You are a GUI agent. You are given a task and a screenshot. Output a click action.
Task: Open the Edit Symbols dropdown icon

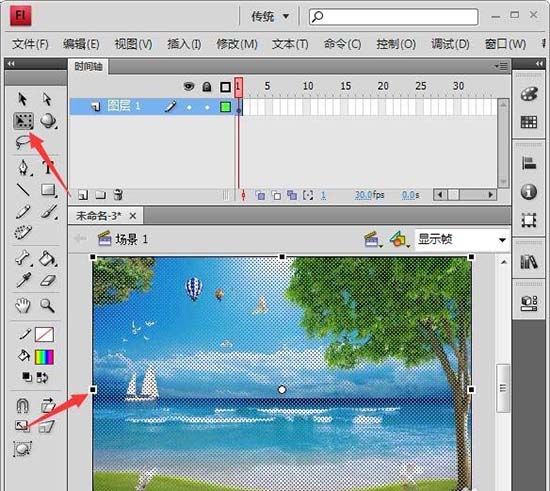[399, 240]
